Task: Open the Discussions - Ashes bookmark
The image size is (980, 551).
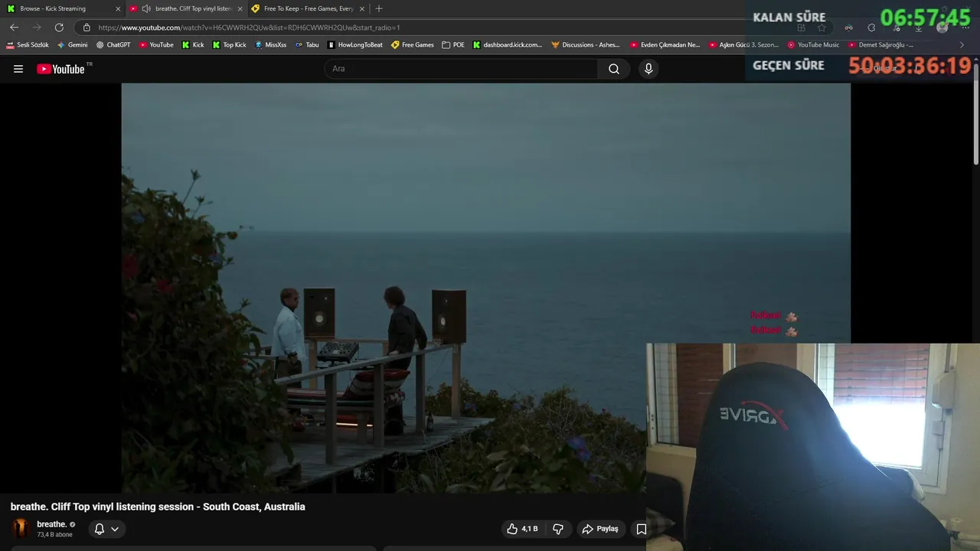Action: coord(586,45)
